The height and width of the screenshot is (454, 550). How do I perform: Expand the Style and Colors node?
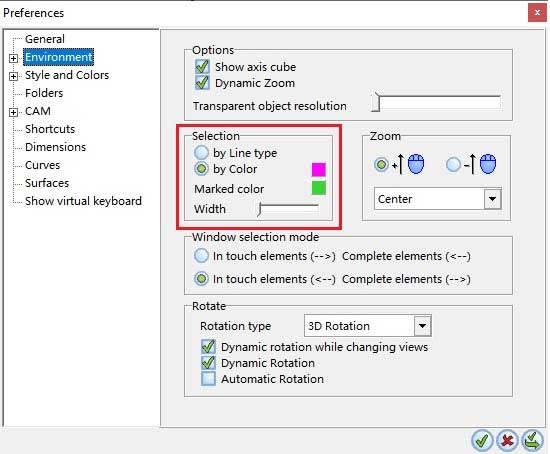click(x=13, y=76)
